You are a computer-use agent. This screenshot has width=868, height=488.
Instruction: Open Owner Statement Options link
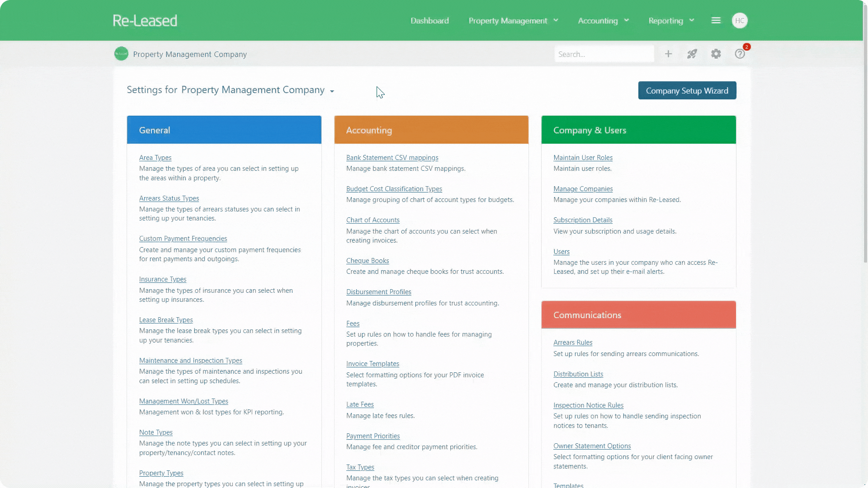(x=592, y=446)
